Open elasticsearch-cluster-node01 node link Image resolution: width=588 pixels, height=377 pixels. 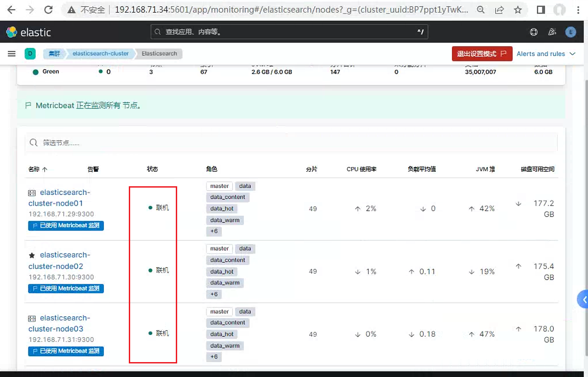point(59,198)
